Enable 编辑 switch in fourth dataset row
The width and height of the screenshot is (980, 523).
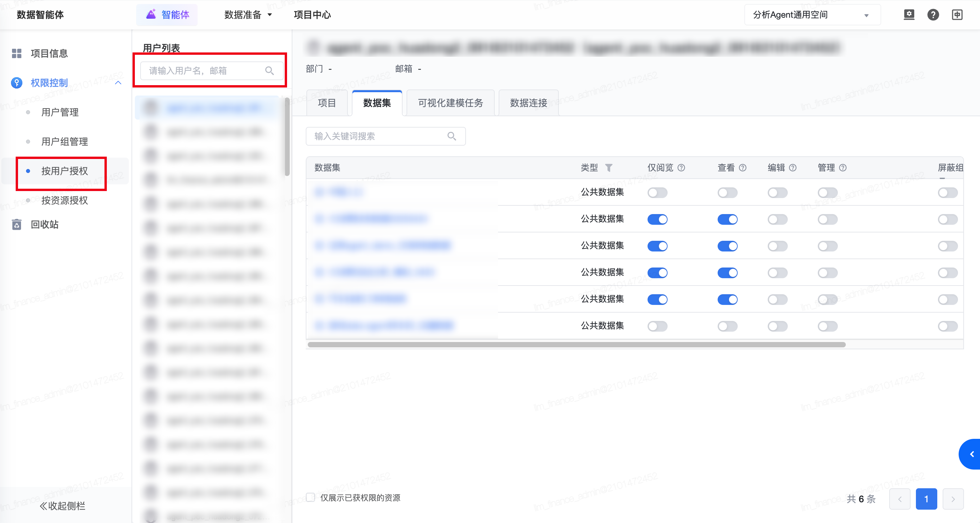[x=778, y=273]
